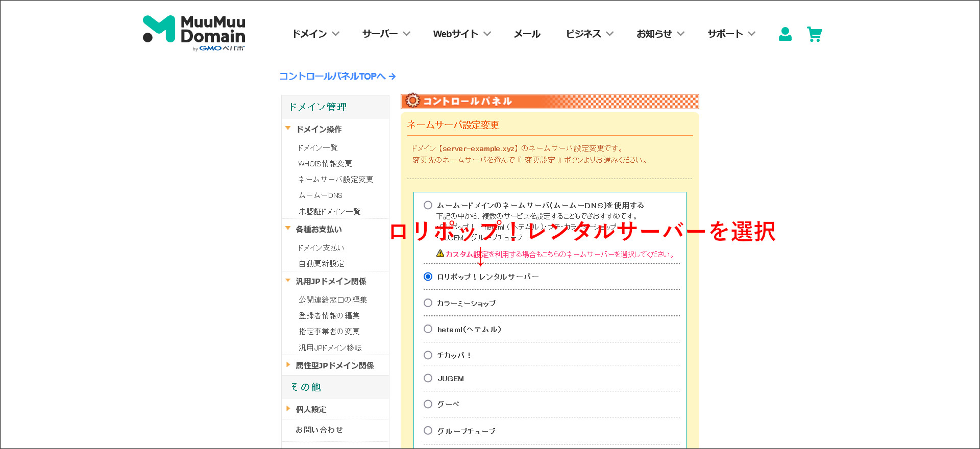Open the user account icon
The height and width of the screenshot is (449, 980).
(785, 34)
